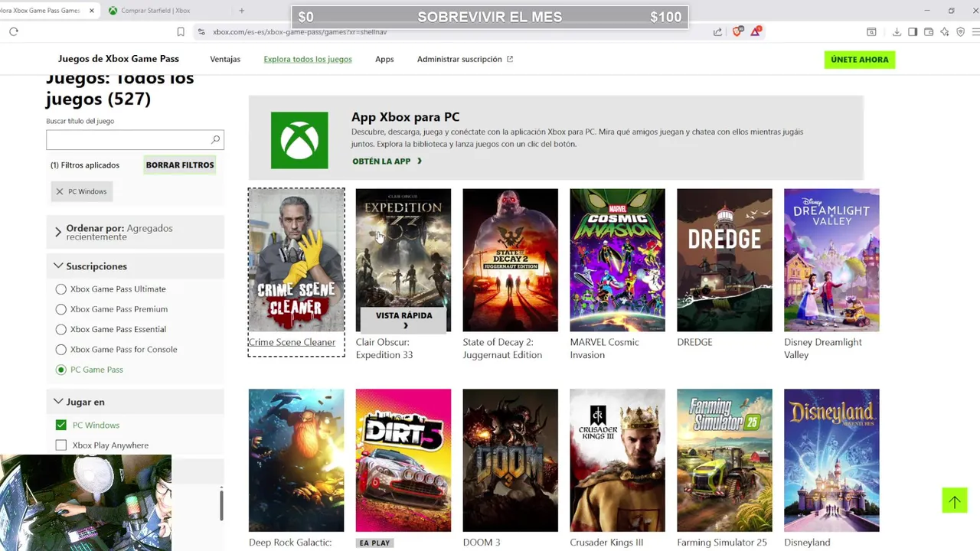The height and width of the screenshot is (551, 980).
Task: Open Explora todos los juegos nav item
Action: (308, 59)
